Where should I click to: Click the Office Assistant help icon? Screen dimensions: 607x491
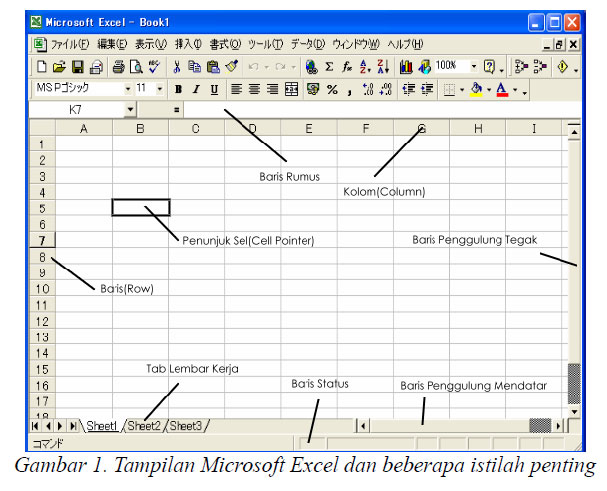[490, 67]
